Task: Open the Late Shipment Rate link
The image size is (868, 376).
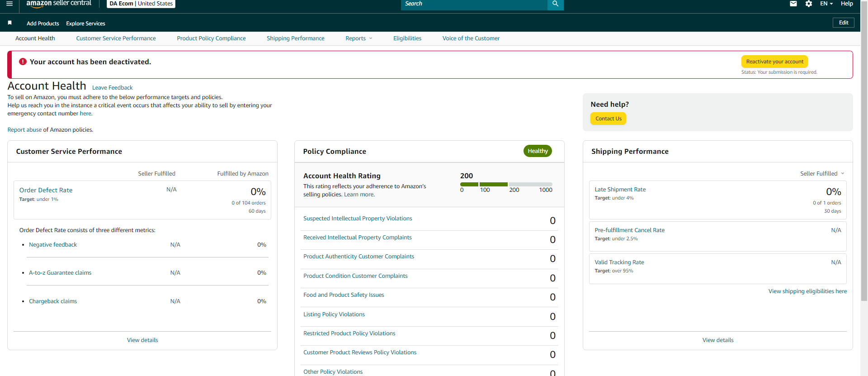Action: pos(620,190)
